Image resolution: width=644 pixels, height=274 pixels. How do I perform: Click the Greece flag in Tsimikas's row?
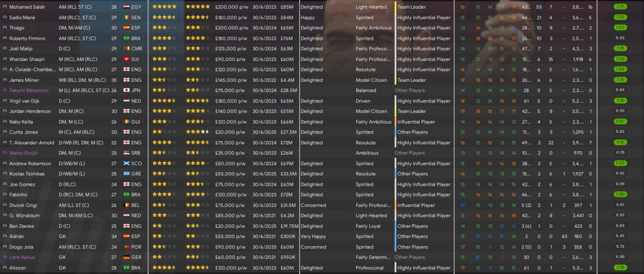point(127,174)
